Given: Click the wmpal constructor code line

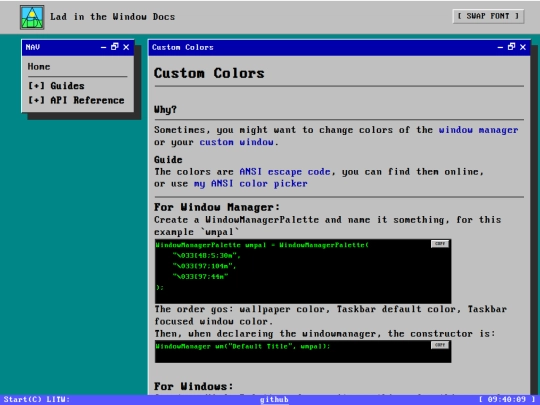Looking at the screenshot, I should click(242, 346).
